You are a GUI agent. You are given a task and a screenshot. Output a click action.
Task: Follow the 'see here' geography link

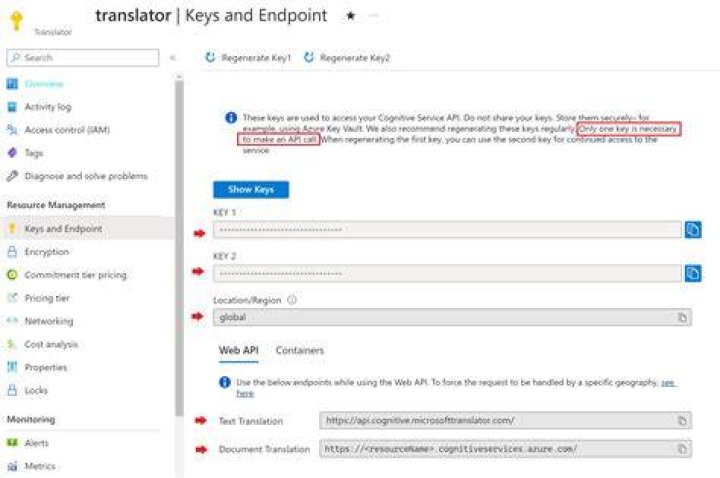(245, 394)
